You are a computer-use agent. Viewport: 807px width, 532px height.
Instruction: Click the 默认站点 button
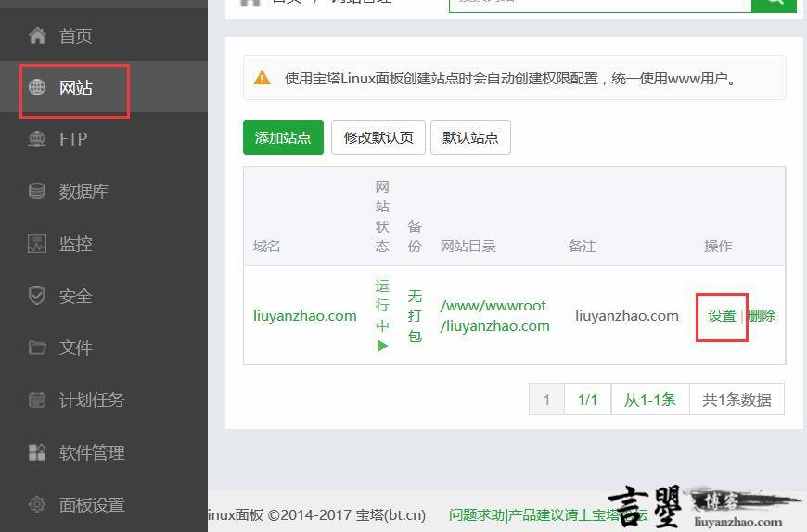(470, 137)
